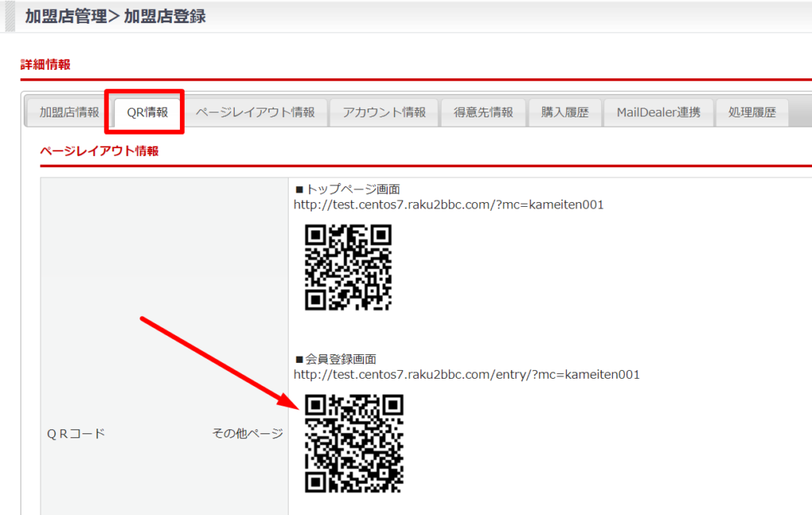The image size is (812, 515).
Task: Open the MailDealer連携 tab
Action: (x=658, y=112)
